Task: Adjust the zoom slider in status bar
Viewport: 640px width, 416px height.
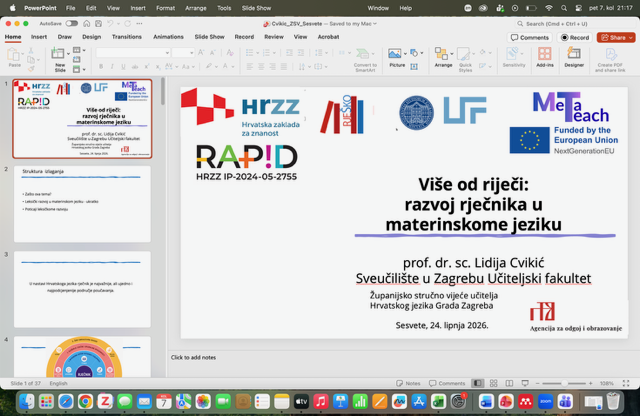Action: (564, 383)
